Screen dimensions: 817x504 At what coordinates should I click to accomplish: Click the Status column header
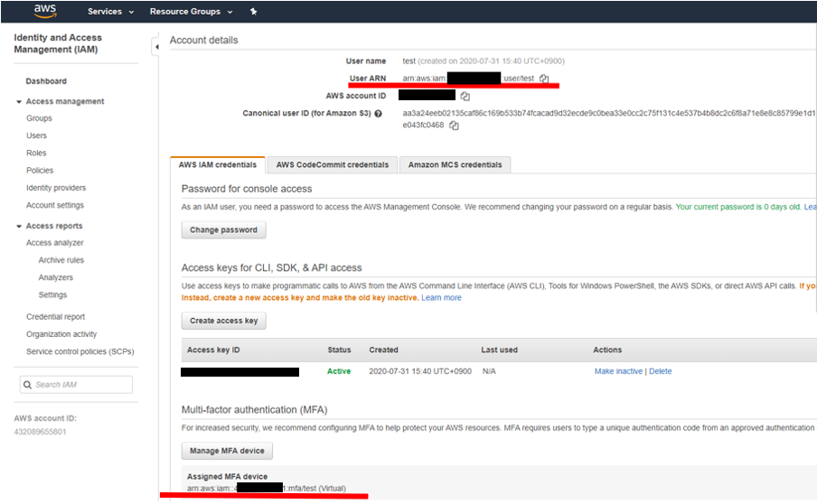click(x=339, y=350)
